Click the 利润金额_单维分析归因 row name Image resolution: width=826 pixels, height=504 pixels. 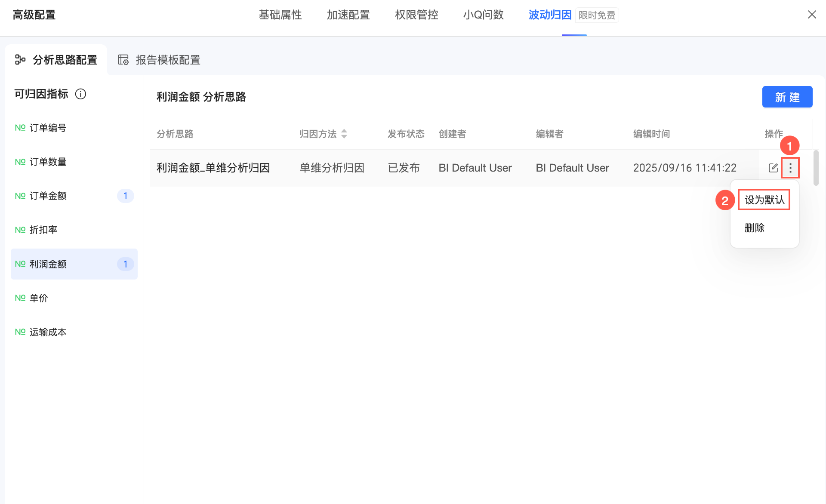coord(213,168)
